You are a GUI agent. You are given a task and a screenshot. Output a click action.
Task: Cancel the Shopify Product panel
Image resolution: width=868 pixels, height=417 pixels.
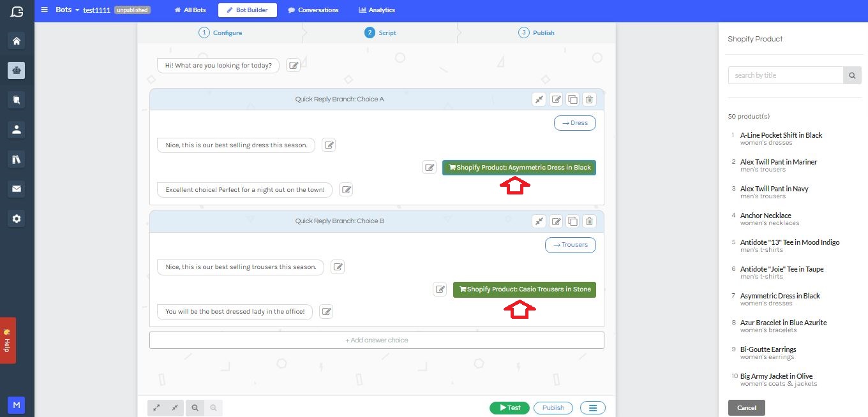tap(747, 408)
